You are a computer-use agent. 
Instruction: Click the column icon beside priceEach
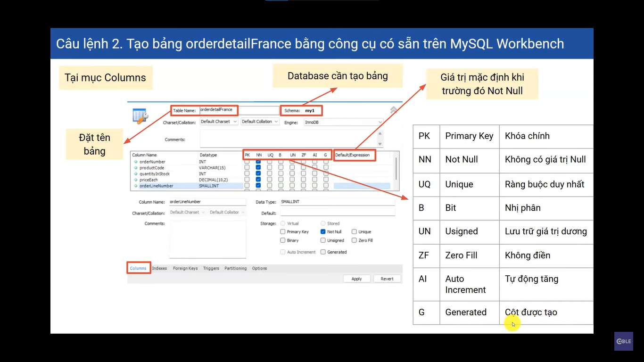click(x=136, y=180)
